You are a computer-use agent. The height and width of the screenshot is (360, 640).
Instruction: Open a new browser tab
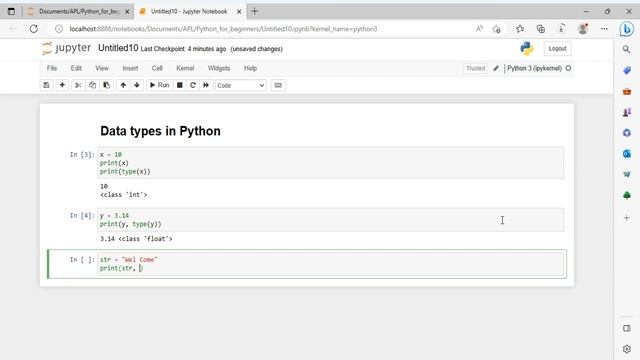pos(255,11)
